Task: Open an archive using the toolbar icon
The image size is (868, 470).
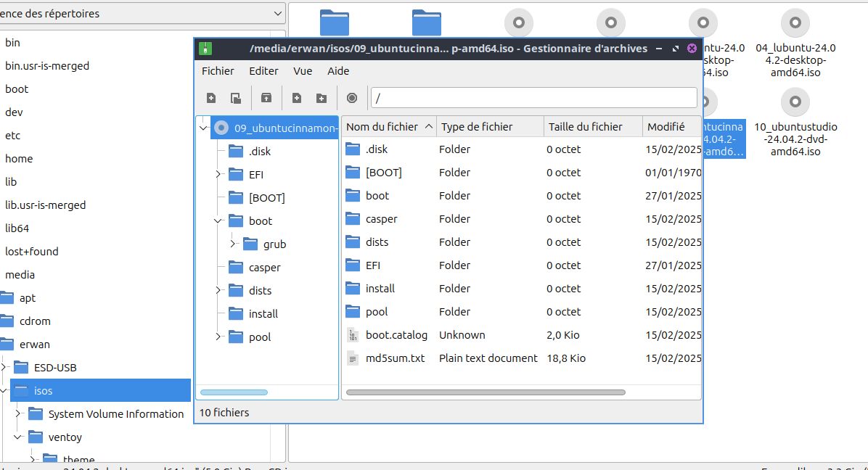Action: (x=236, y=98)
